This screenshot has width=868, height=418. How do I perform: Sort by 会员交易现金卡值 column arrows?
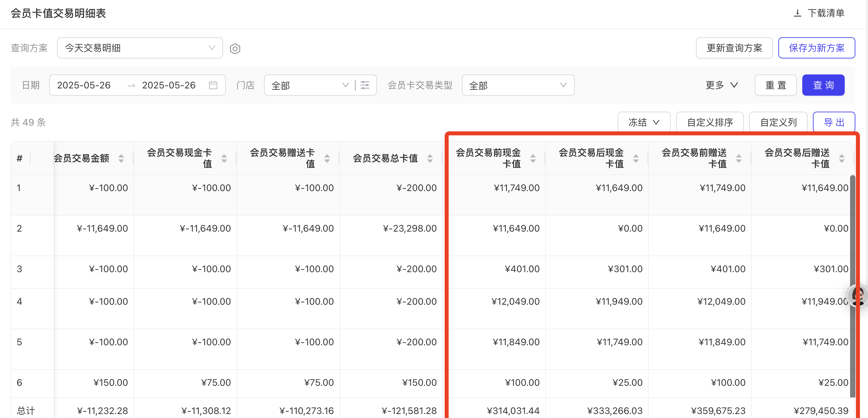pyautogui.click(x=224, y=158)
